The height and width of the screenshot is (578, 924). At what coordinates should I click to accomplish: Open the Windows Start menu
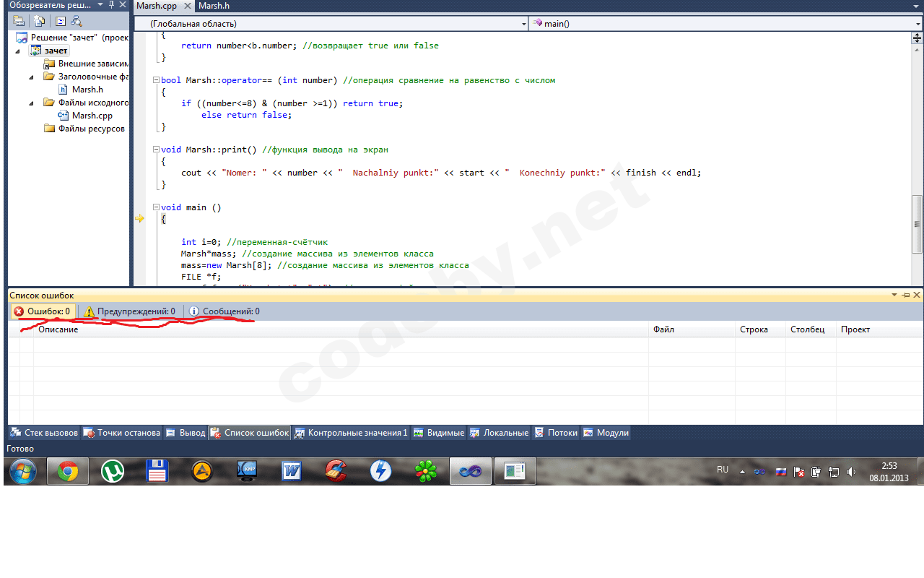click(23, 471)
